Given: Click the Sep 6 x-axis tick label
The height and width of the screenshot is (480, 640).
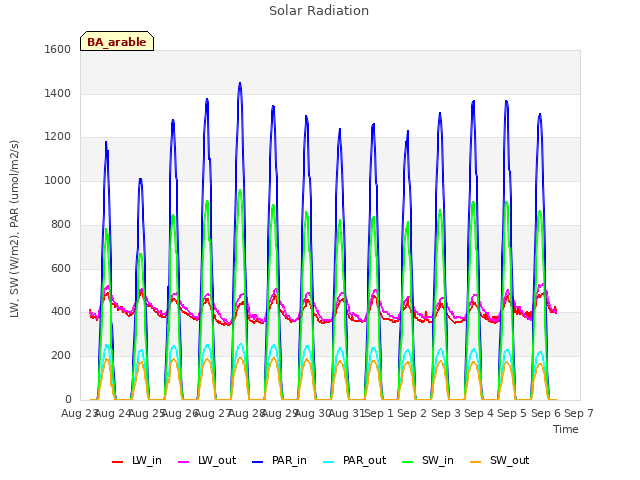Looking at the screenshot, I should (546, 413).
